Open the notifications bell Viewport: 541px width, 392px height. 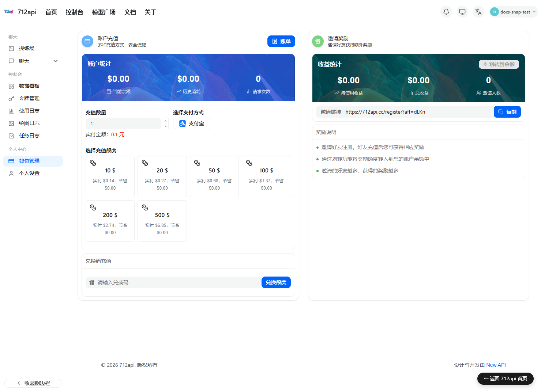coord(446,12)
